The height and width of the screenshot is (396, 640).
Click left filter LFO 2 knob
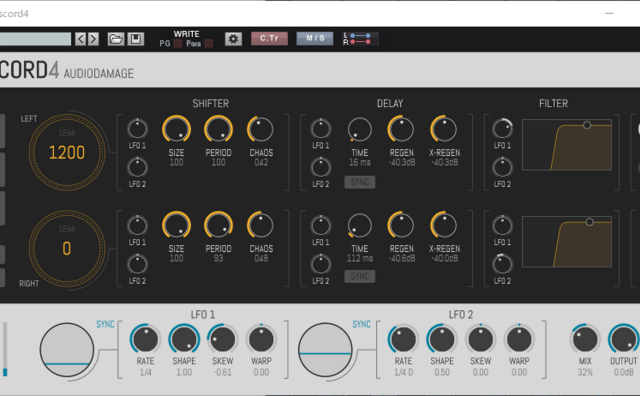click(502, 167)
